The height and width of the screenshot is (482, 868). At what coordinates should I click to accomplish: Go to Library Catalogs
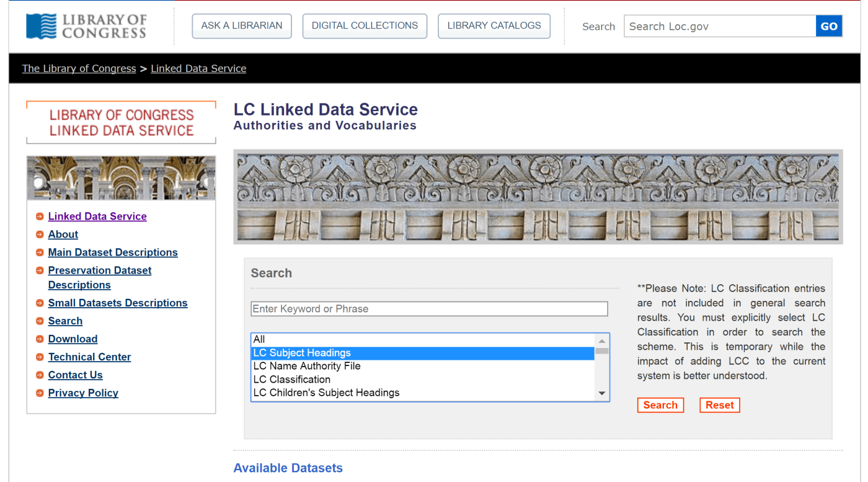click(x=494, y=26)
